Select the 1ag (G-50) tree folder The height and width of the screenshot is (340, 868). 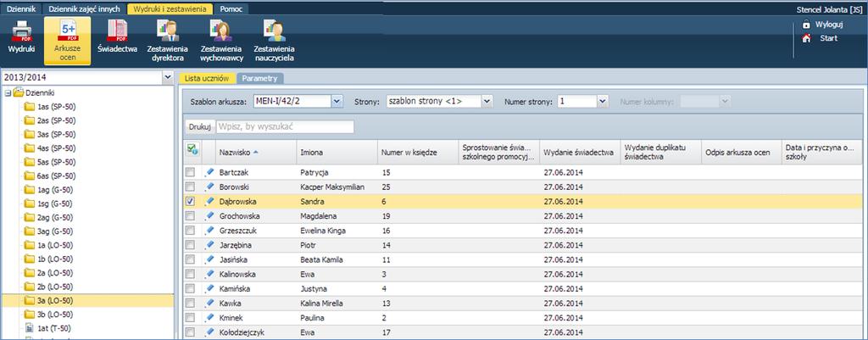click(55, 189)
